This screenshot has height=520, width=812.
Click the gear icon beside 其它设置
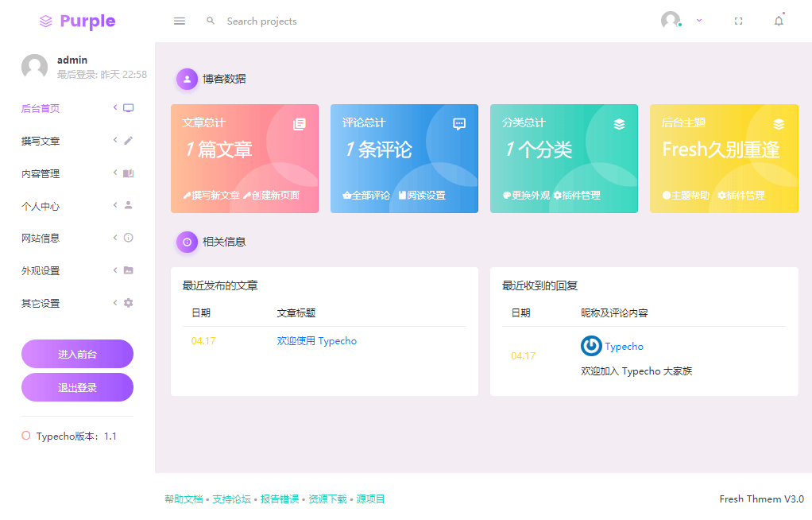[x=130, y=302]
